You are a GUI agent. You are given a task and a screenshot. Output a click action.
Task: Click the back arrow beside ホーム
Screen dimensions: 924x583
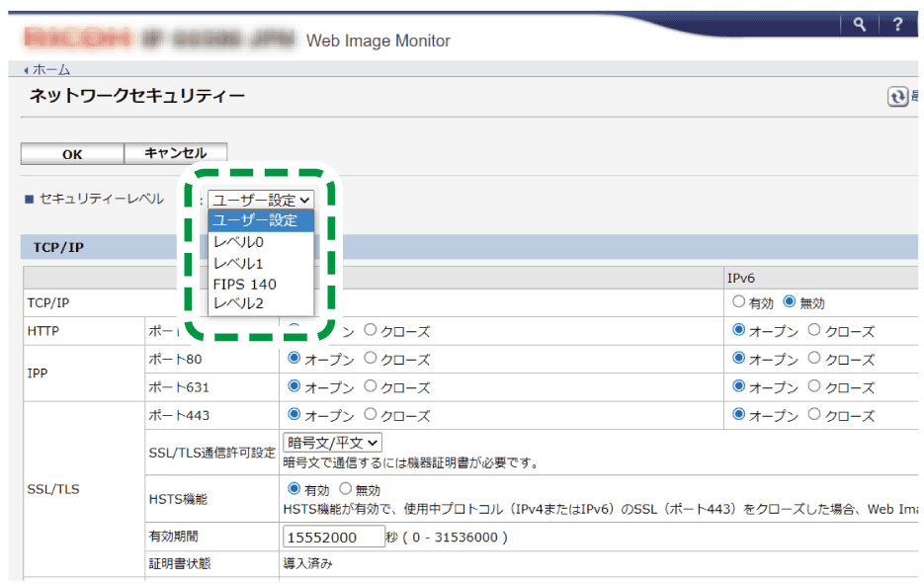click(x=25, y=69)
